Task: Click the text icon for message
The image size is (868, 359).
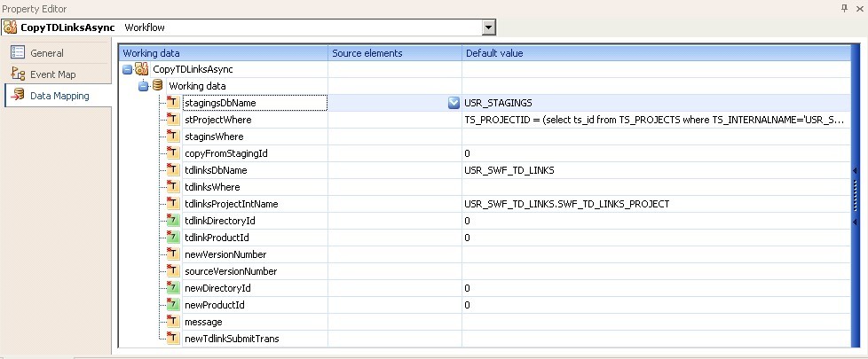Action: (173, 322)
